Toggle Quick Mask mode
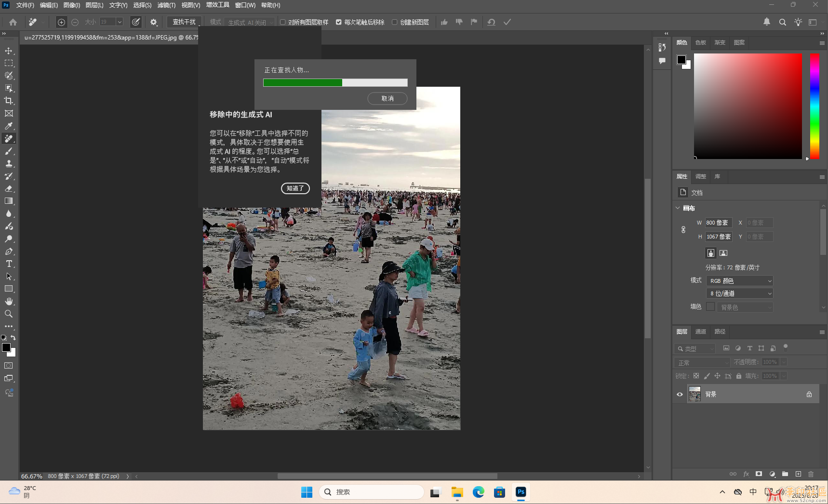Screen dimensions: 828x504 (9, 366)
